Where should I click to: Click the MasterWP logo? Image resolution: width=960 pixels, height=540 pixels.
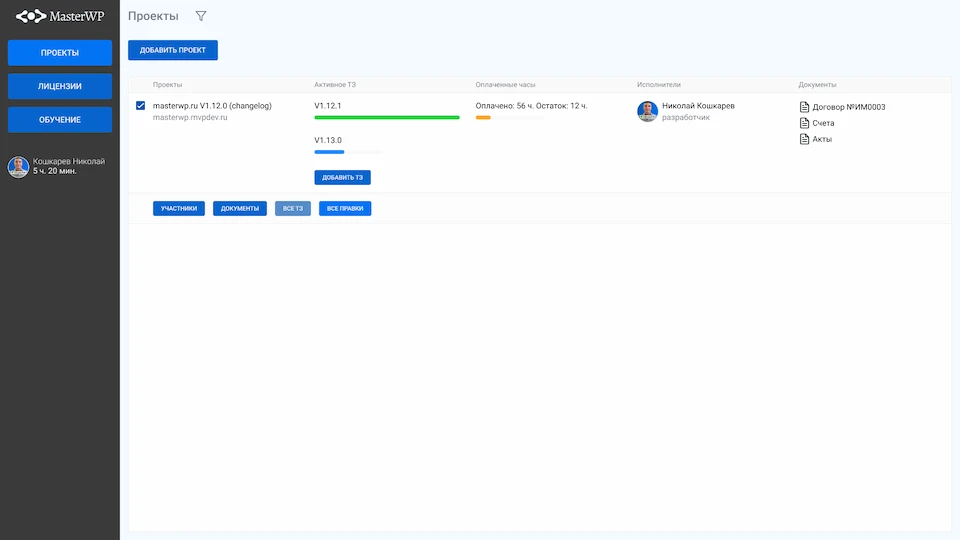(60, 16)
